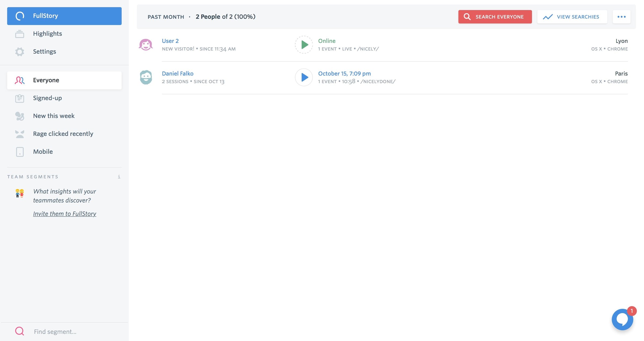
Task: Click the Search Everyone button
Action: (x=495, y=17)
